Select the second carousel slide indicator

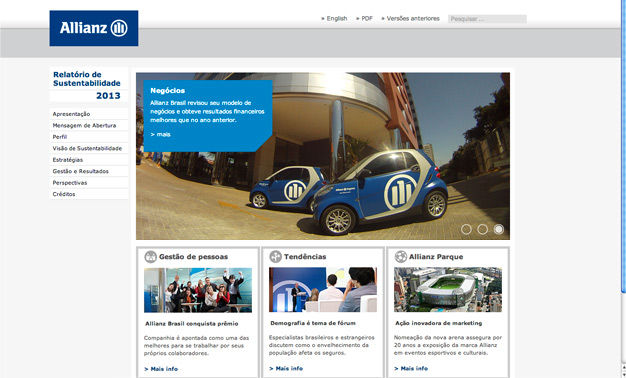click(482, 229)
